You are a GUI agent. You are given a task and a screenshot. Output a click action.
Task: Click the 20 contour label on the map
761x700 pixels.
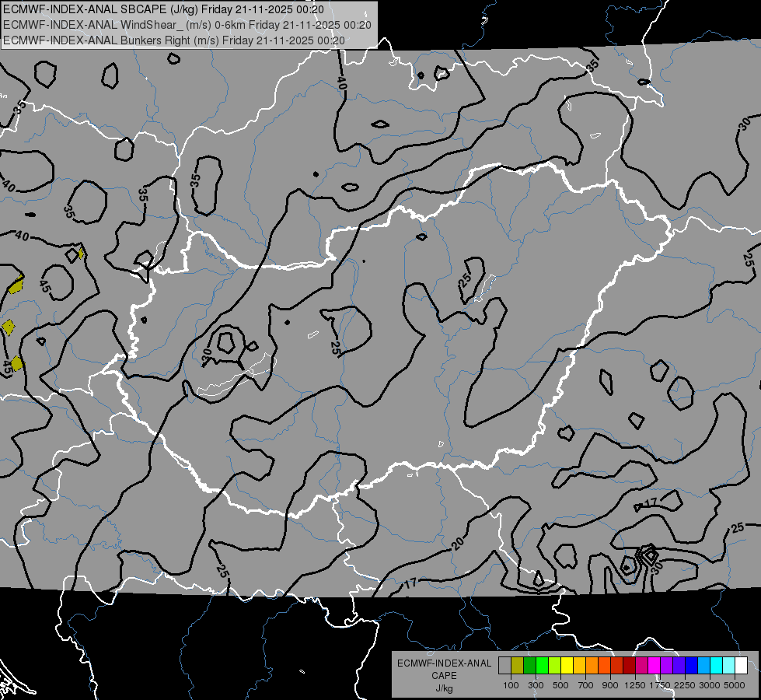point(458,543)
